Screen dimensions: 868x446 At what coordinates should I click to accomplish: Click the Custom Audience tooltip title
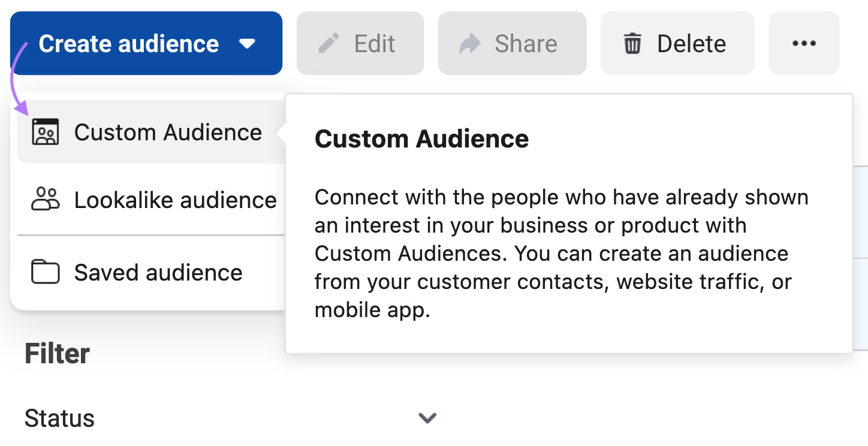(421, 138)
